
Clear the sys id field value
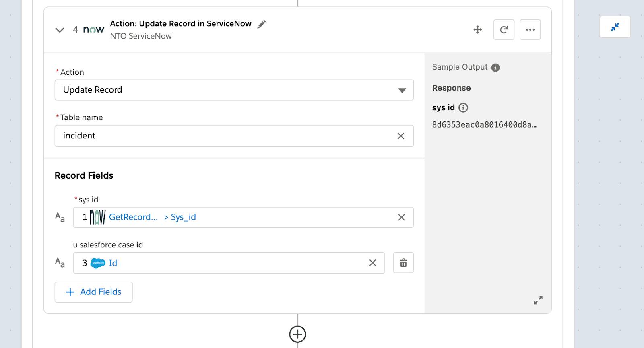(x=401, y=217)
